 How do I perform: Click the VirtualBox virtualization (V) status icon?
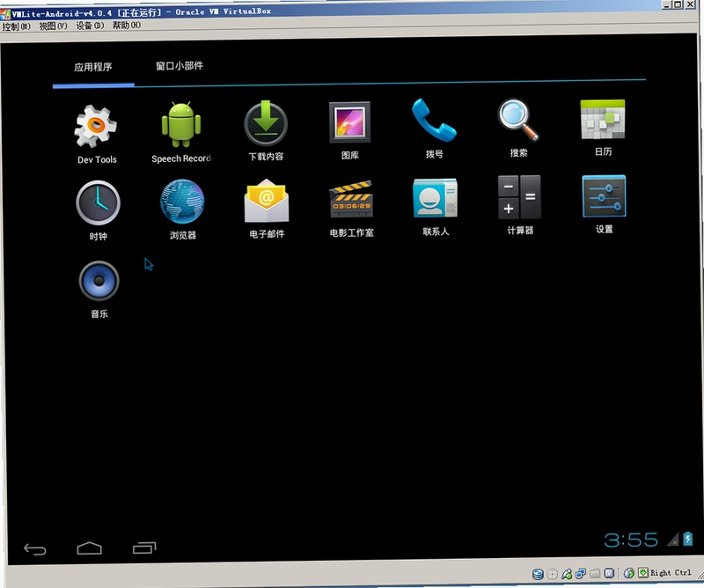coord(609,573)
